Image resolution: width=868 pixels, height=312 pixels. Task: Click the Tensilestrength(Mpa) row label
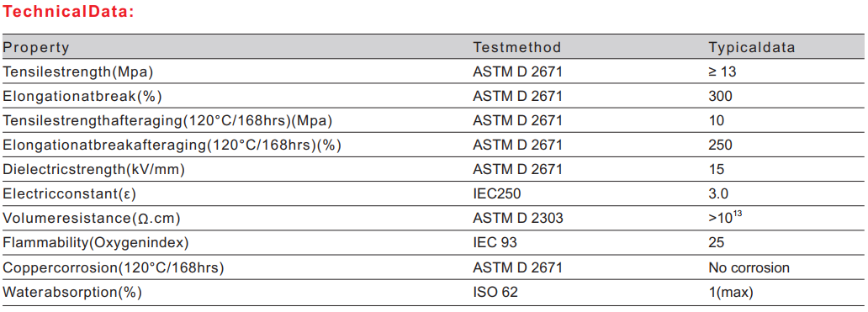78,72
